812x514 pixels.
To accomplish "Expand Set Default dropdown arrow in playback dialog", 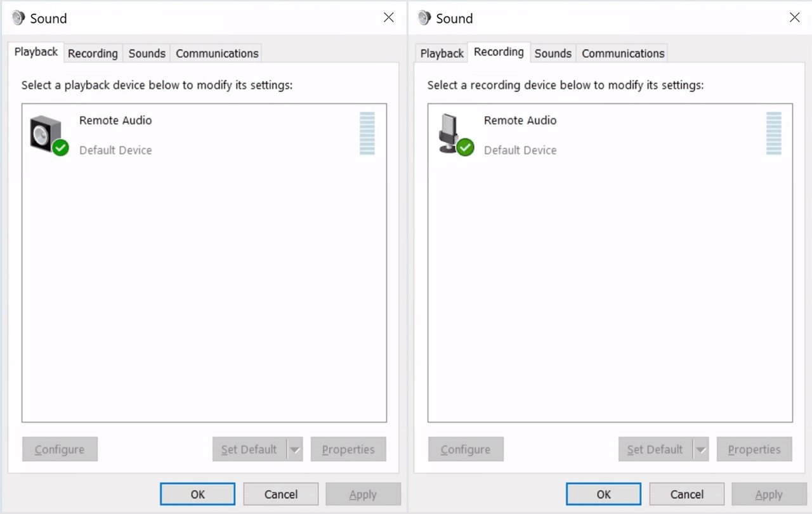I will click(x=295, y=449).
